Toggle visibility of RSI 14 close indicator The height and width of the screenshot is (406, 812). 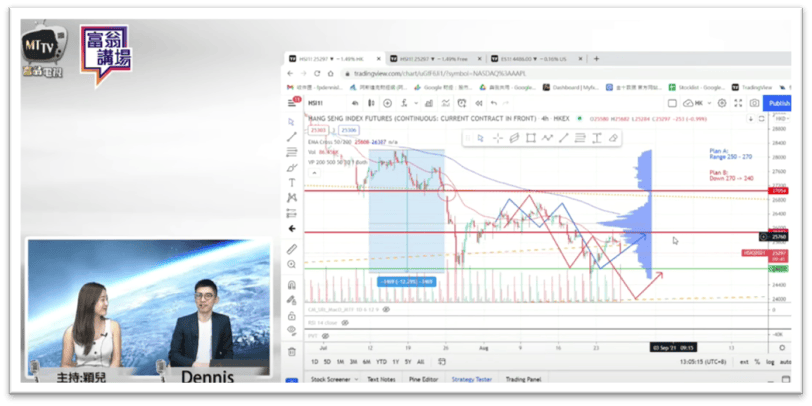pyautogui.click(x=345, y=323)
